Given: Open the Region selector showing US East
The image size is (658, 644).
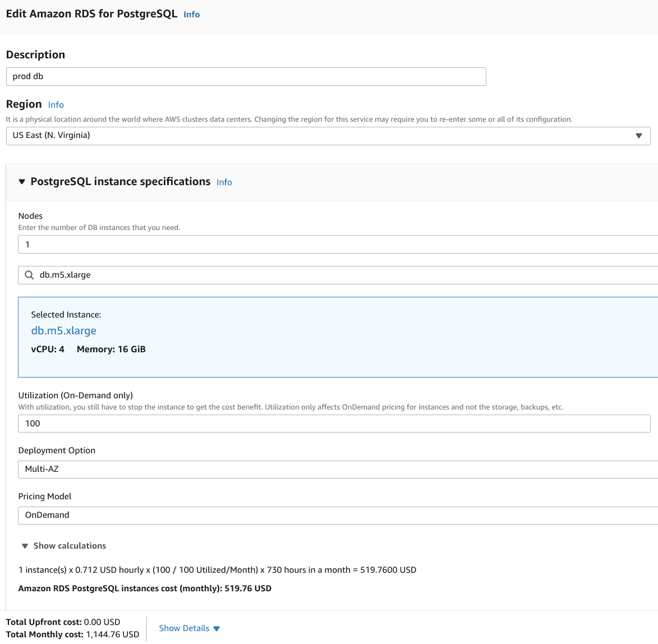Looking at the screenshot, I should click(x=328, y=136).
